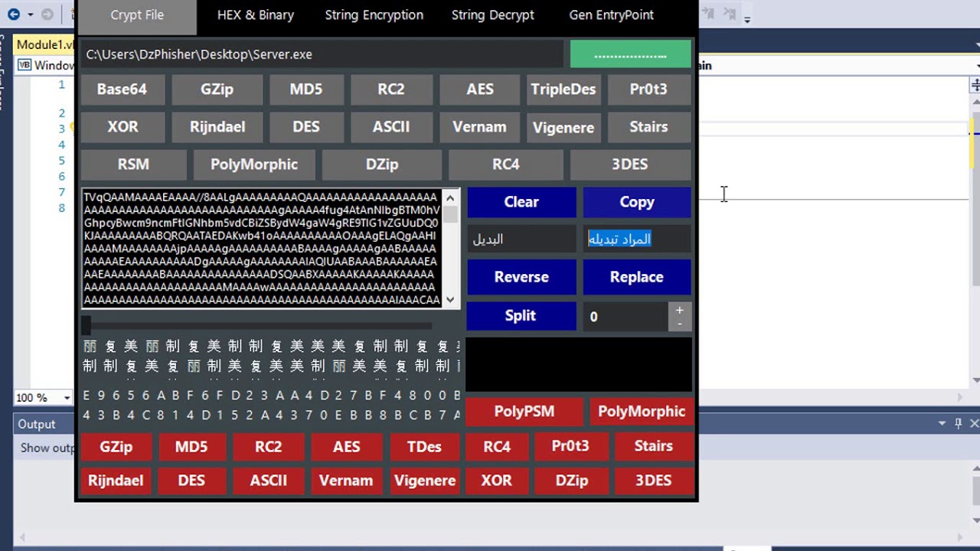Click the red AES button
This screenshot has height=551, width=980.
(x=346, y=447)
